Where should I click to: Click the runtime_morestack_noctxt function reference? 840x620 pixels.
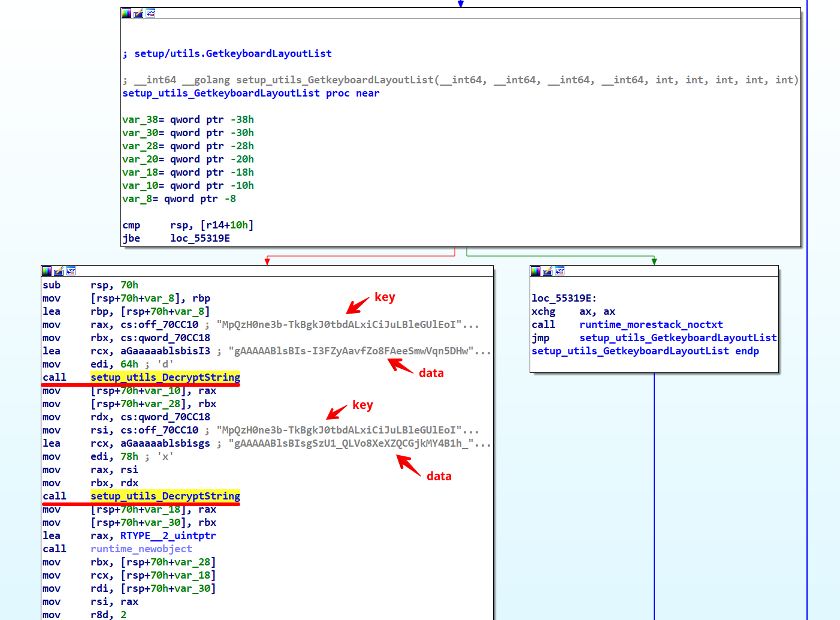(x=651, y=324)
